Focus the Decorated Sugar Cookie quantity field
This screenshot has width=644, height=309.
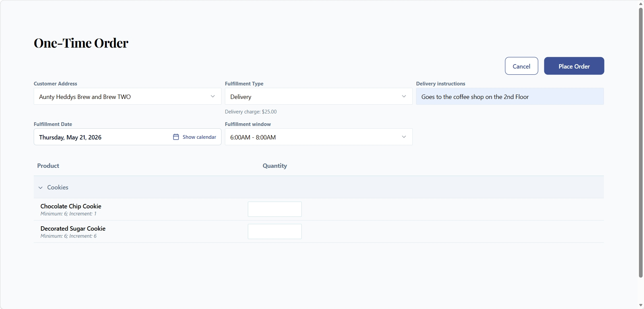[274, 231]
